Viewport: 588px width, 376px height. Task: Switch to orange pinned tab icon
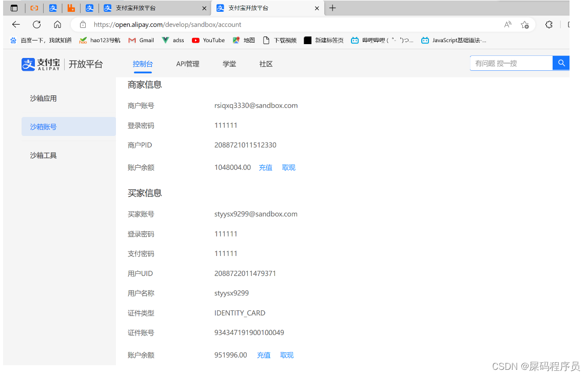click(34, 8)
